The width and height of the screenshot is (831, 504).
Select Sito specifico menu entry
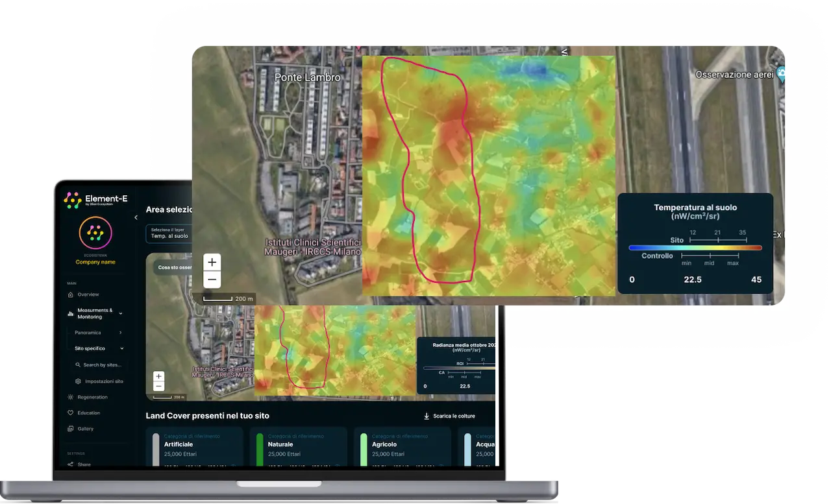(x=90, y=348)
